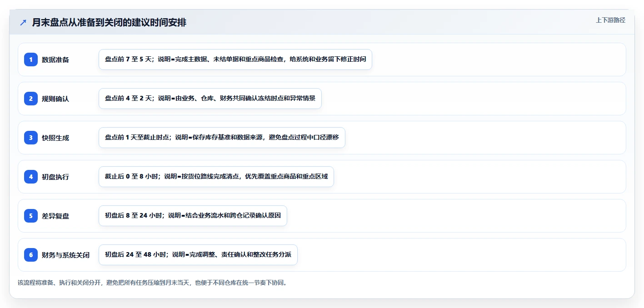The height and width of the screenshot is (308, 644).
Task: Click the arrow icon beside the card title
Action: point(23,23)
